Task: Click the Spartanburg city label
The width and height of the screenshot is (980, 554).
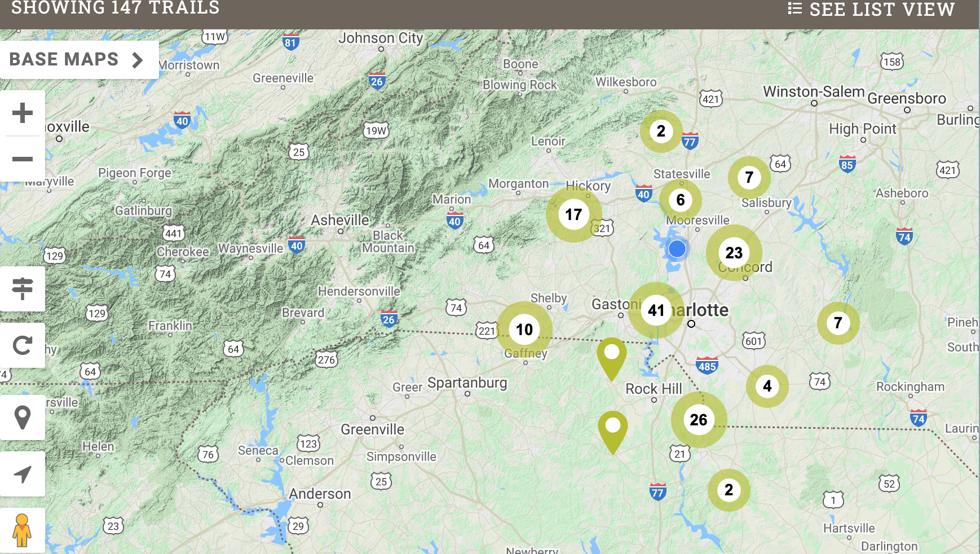Action: coord(467,383)
